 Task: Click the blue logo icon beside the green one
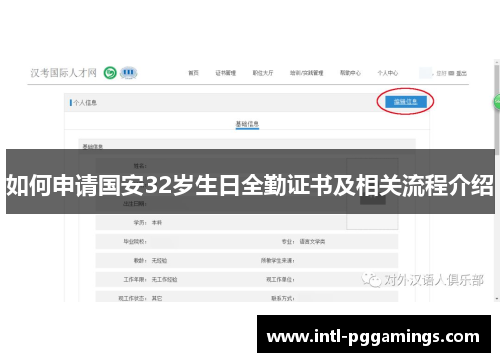pyautogui.click(x=129, y=73)
